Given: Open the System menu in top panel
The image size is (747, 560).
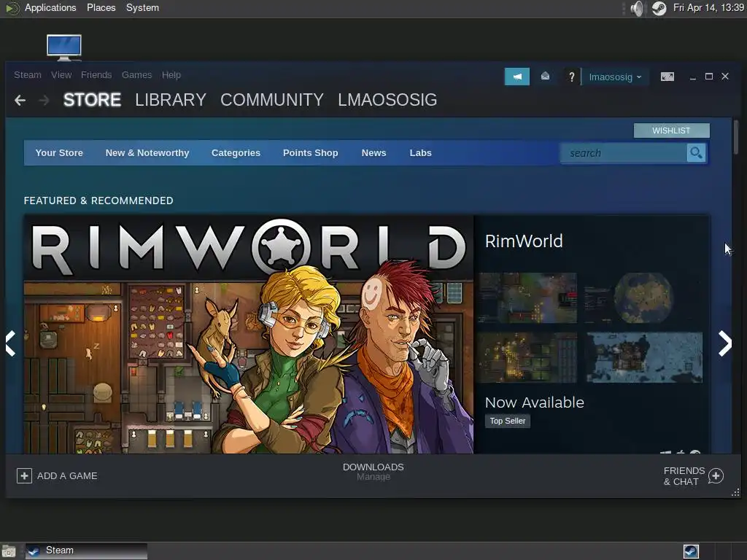Looking at the screenshot, I should pos(142,7).
